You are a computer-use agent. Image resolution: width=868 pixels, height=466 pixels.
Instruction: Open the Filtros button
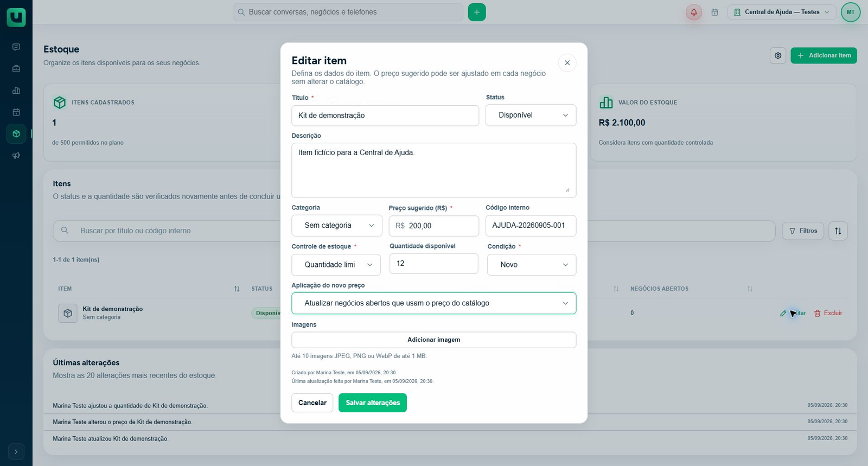pos(803,231)
